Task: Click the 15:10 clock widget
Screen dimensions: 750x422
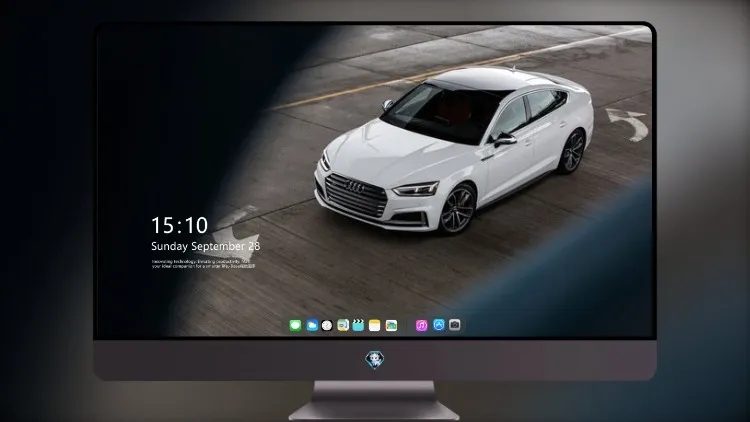Action: coord(179,225)
